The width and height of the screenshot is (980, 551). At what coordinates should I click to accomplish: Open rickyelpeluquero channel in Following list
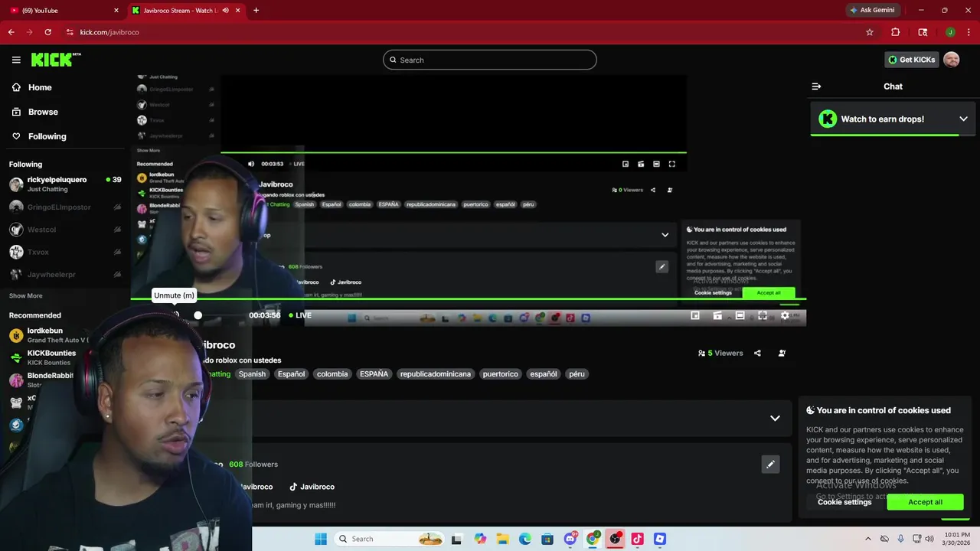(x=65, y=184)
